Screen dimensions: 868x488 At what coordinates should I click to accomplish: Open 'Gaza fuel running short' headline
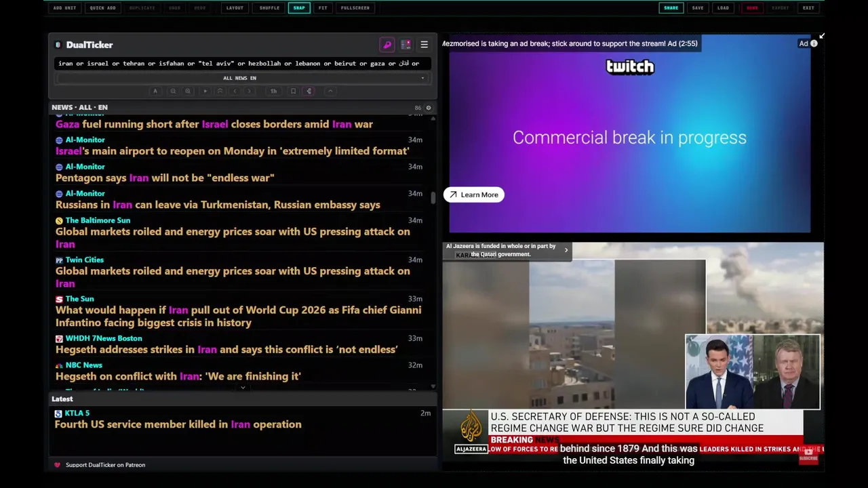point(214,124)
